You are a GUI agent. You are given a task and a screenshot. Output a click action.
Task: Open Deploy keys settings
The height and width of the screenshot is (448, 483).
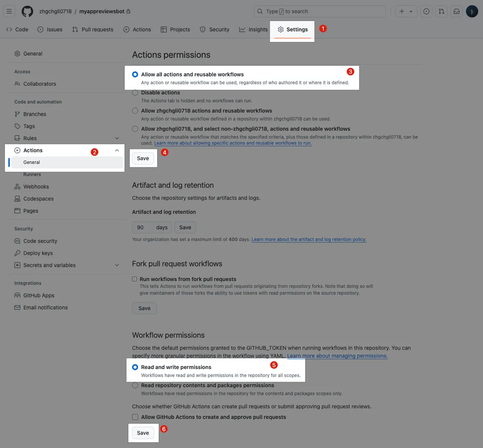38,253
